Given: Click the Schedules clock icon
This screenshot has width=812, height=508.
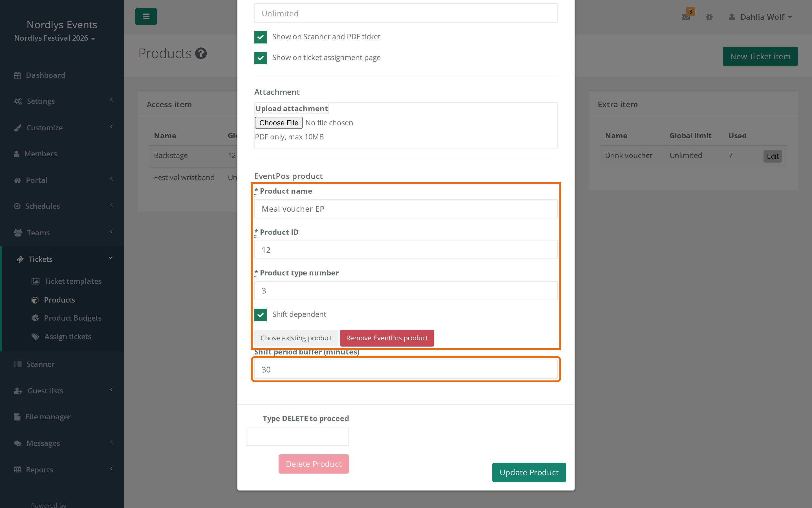Looking at the screenshot, I should [17, 206].
